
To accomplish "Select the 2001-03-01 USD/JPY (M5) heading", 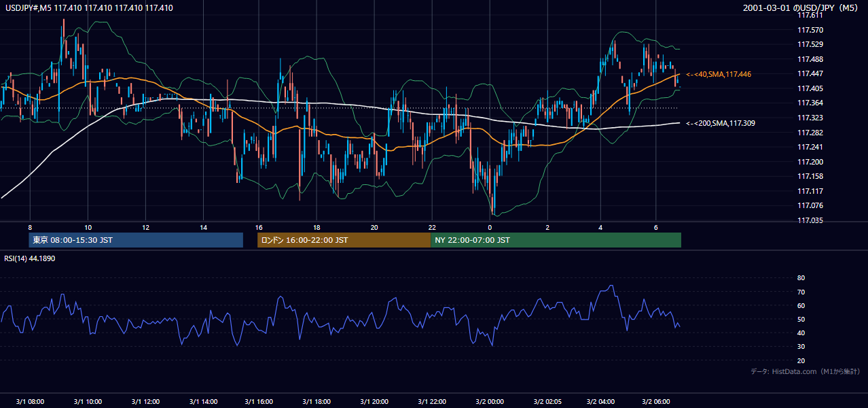I will [800, 8].
